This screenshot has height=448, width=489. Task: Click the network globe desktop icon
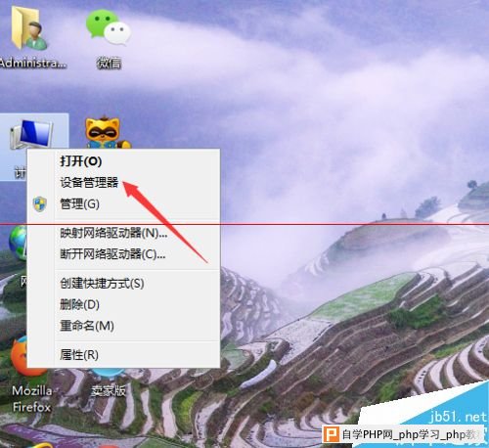coord(17,243)
